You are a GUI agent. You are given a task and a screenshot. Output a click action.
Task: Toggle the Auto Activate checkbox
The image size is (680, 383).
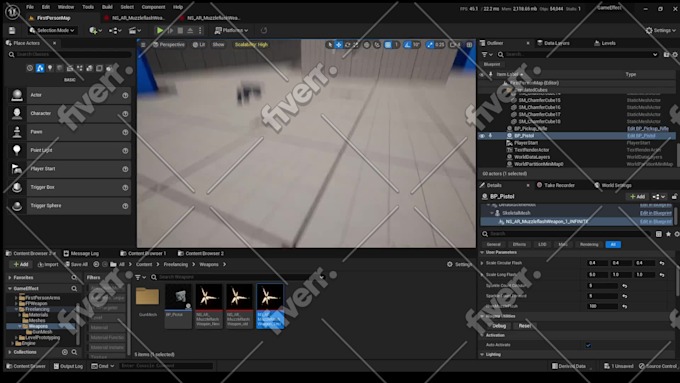click(588, 345)
